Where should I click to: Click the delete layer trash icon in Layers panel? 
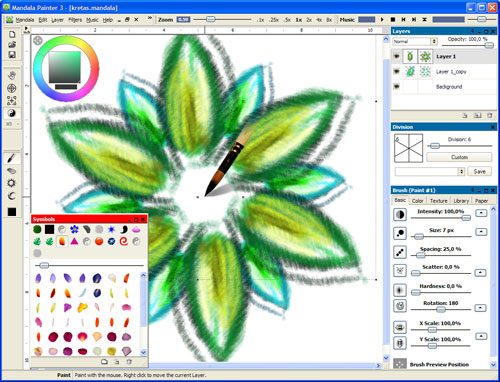[490, 115]
